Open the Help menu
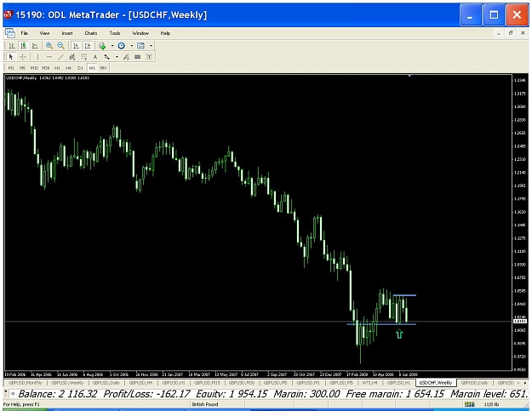Viewport: 532px width, 411px height. pos(165,33)
